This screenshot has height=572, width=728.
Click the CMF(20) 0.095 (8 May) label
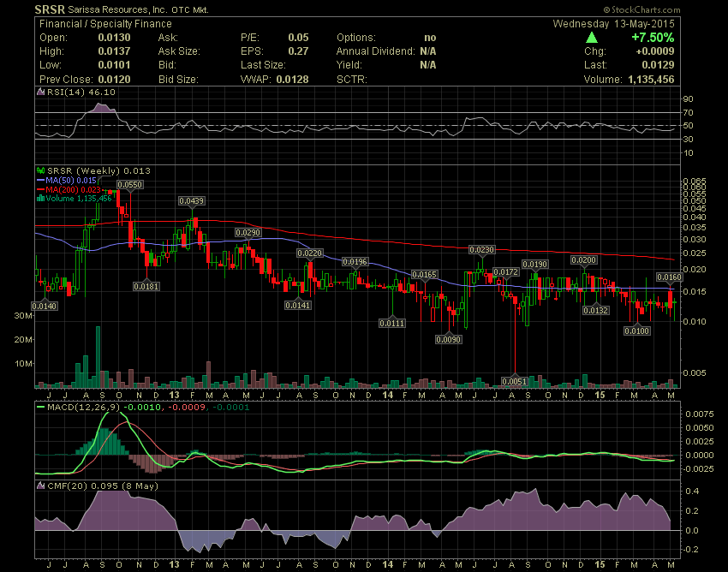pos(103,486)
